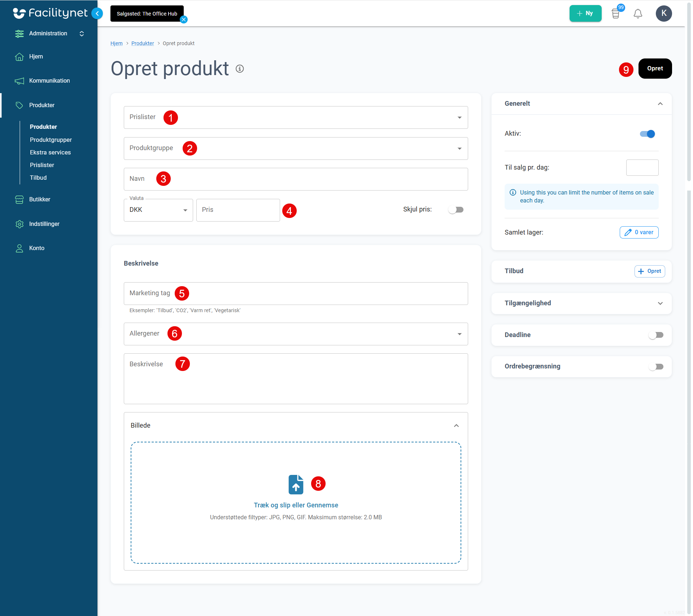Select Prislister submenu item
Image resolution: width=693 pixels, height=616 pixels.
(42, 165)
